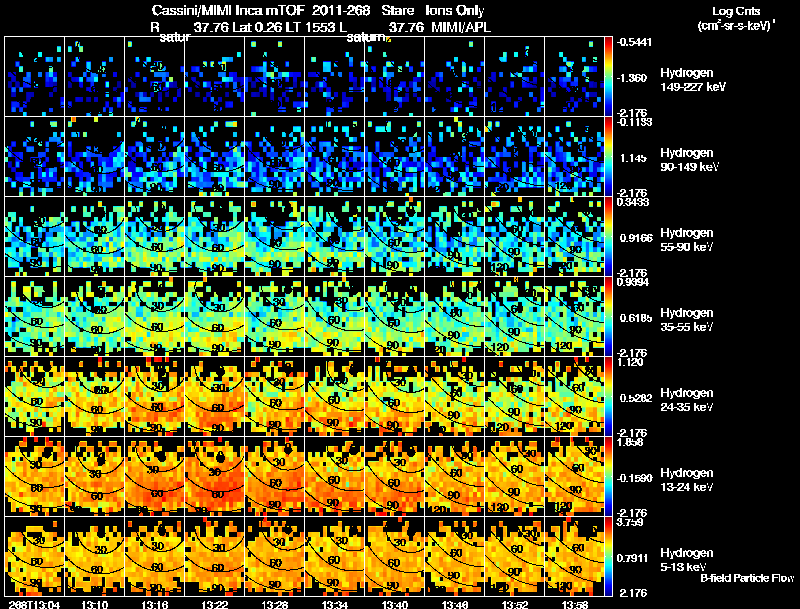This screenshot has height=609, width=800.
Task: Click the 0.9394 colorbar value
Action: 633,282
